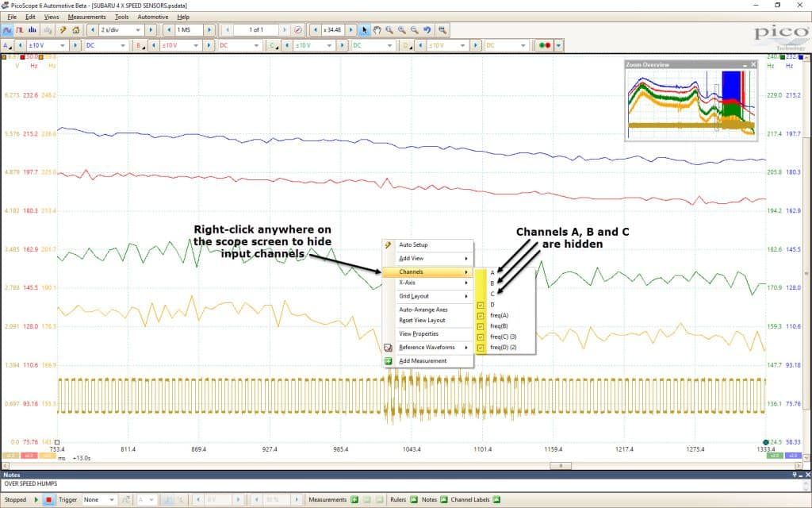Click the Home display toolbar icon
The image size is (812, 508).
75,30
